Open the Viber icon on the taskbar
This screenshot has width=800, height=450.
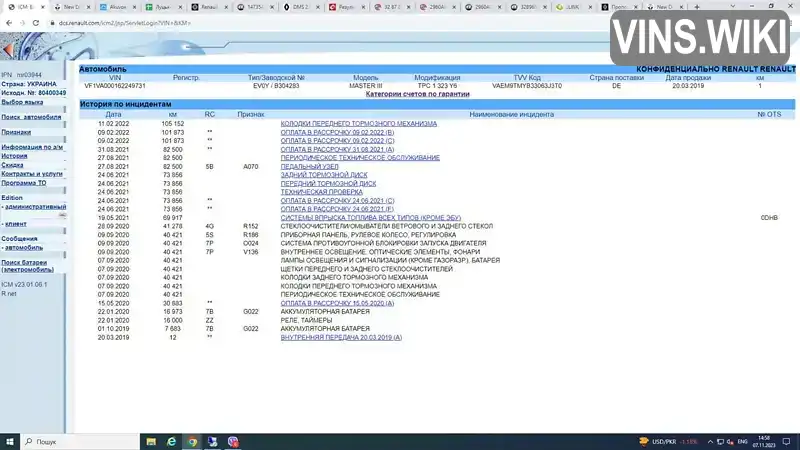tap(233, 441)
